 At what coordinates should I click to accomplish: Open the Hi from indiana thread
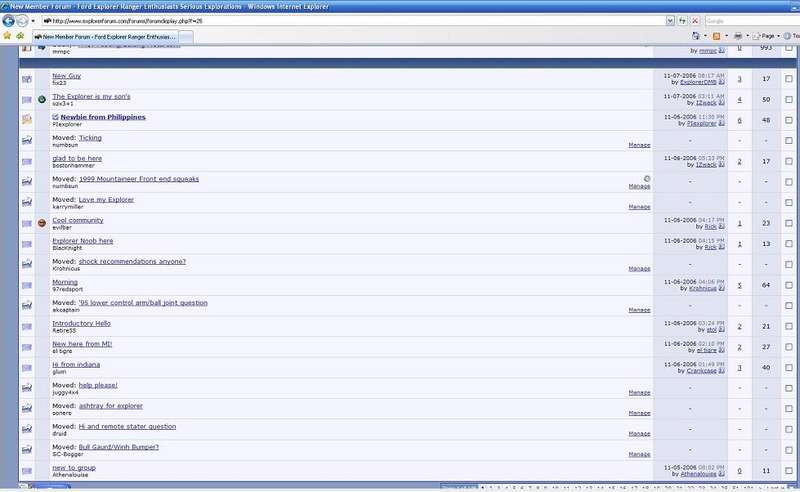(76, 365)
